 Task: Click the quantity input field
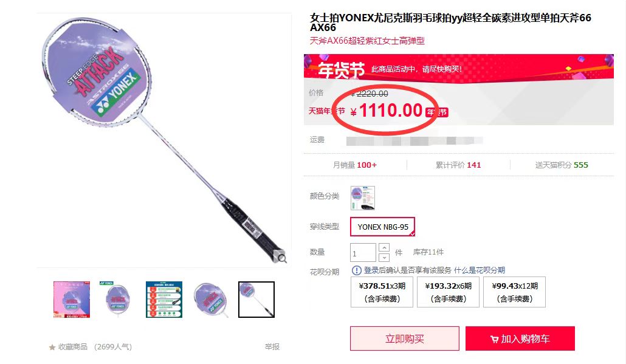[363, 253]
